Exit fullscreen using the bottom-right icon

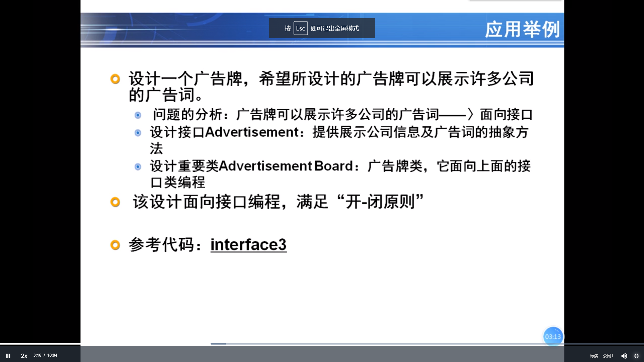[636, 356]
